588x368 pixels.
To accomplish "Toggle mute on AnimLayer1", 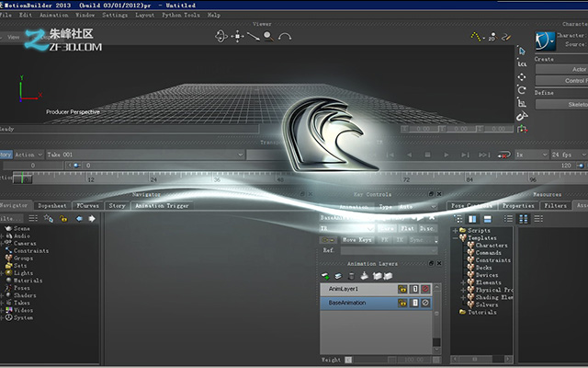I will (425, 289).
